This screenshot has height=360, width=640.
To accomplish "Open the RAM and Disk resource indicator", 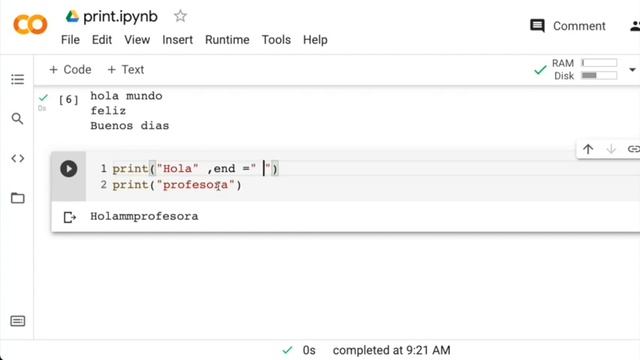I will 584,69.
